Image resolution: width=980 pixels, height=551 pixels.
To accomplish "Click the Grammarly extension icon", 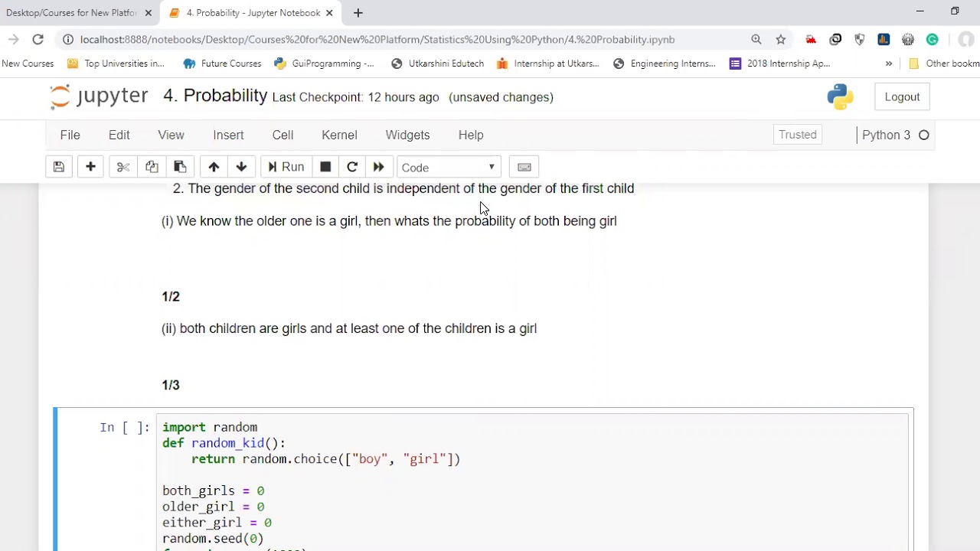I will tap(933, 39).
